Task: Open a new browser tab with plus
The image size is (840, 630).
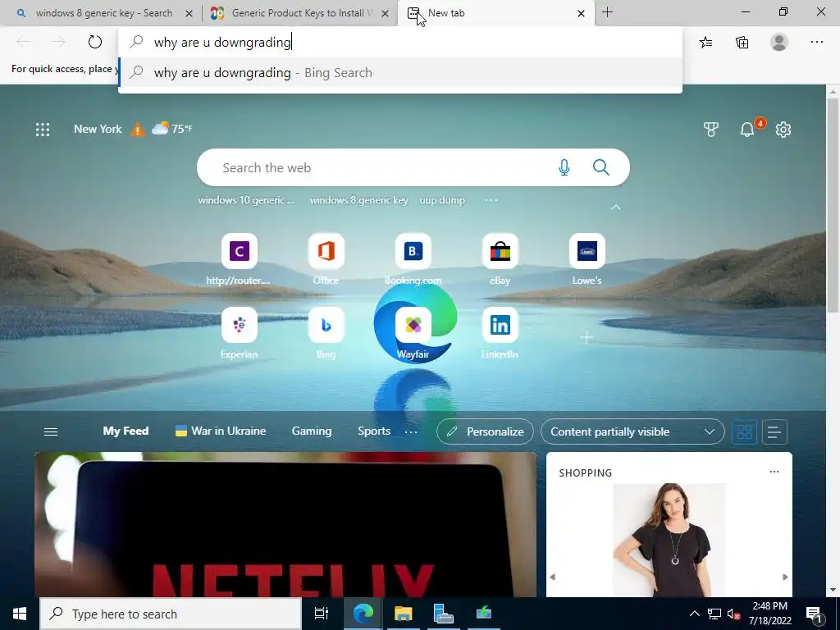Action: click(608, 12)
